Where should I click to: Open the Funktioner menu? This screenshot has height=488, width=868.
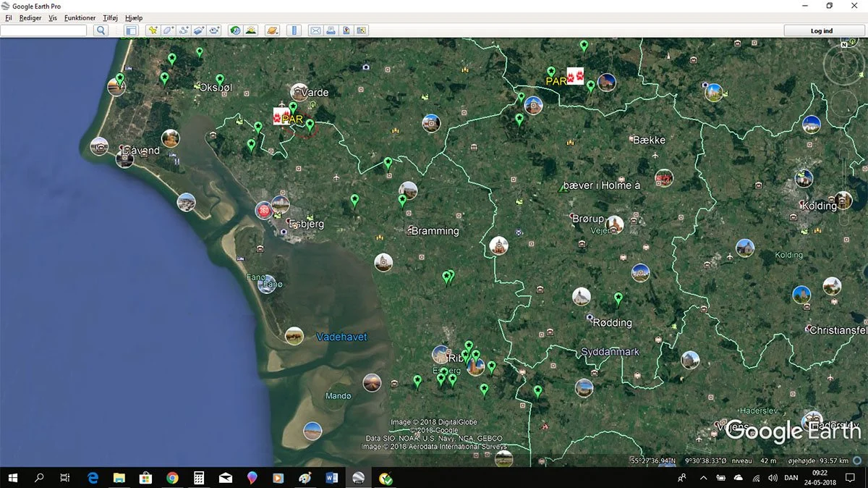pyautogui.click(x=80, y=18)
